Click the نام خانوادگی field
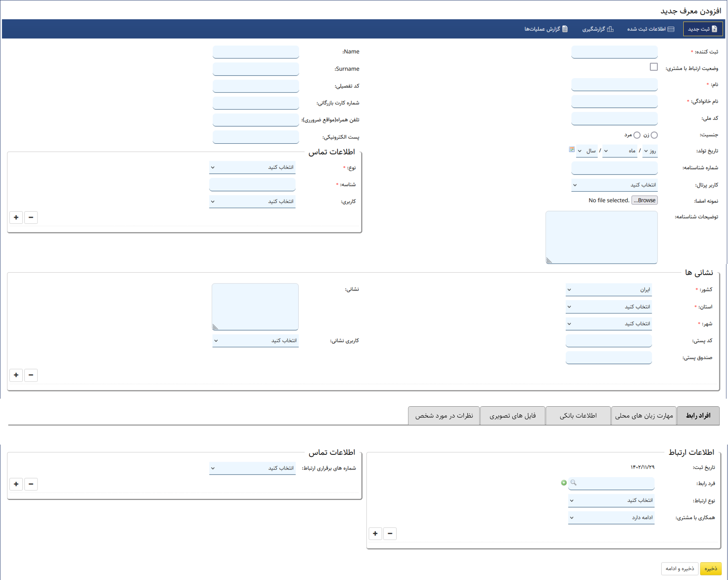This screenshot has height=580, width=728. point(614,102)
